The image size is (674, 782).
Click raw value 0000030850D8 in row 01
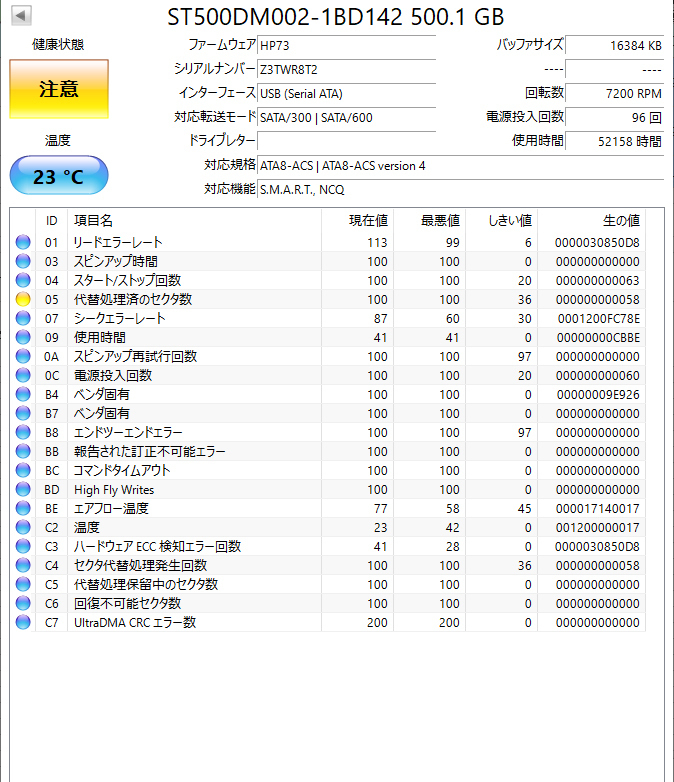click(x=597, y=242)
